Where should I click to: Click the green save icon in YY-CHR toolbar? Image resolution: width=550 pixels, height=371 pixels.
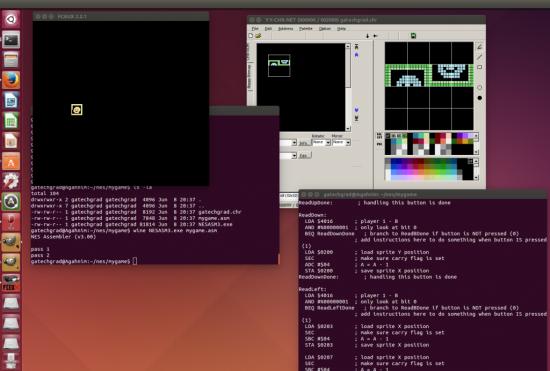[x=414, y=36]
